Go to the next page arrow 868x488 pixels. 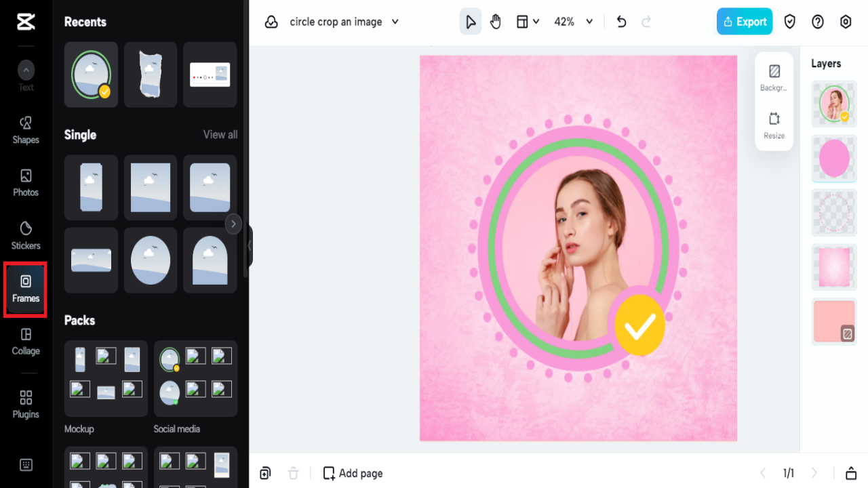click(814, 473)
